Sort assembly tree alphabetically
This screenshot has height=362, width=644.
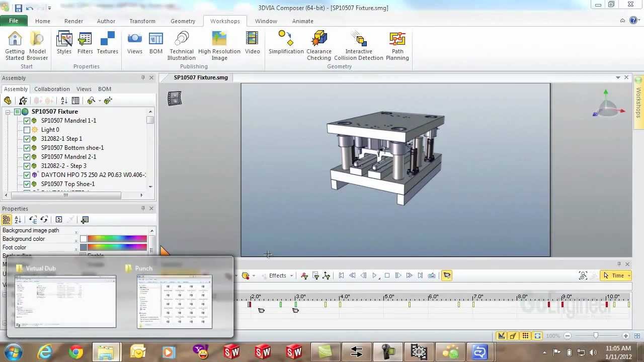pyautogui.click(x=64, y=101)
